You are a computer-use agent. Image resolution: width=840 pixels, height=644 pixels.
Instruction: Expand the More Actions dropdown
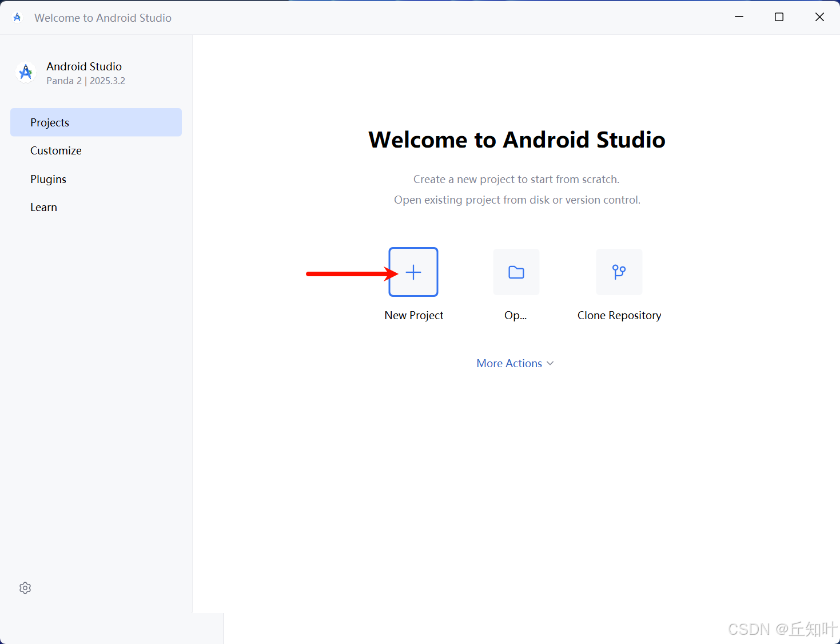coord(515,363)
